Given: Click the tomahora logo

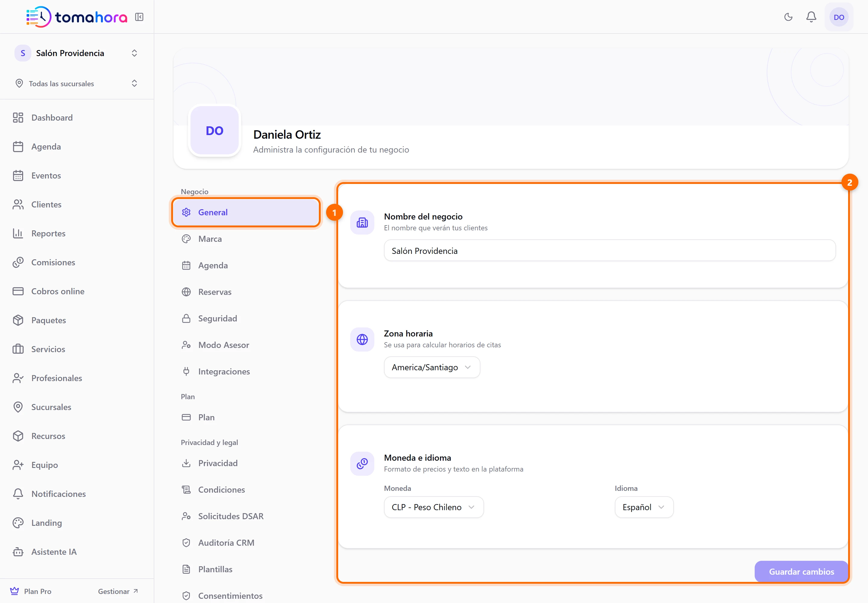Looking at the screenshot, I should [x=77, y=17].
